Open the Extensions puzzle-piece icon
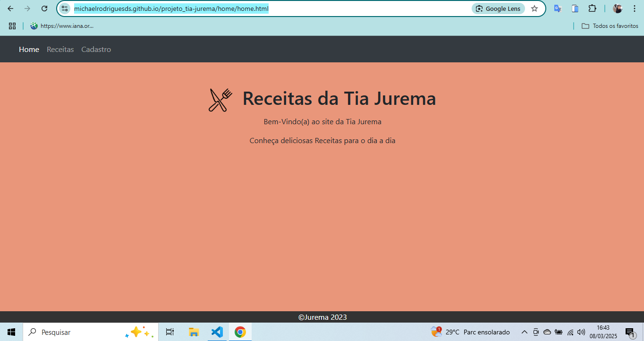The image size is (644, 341). [592, 8]
